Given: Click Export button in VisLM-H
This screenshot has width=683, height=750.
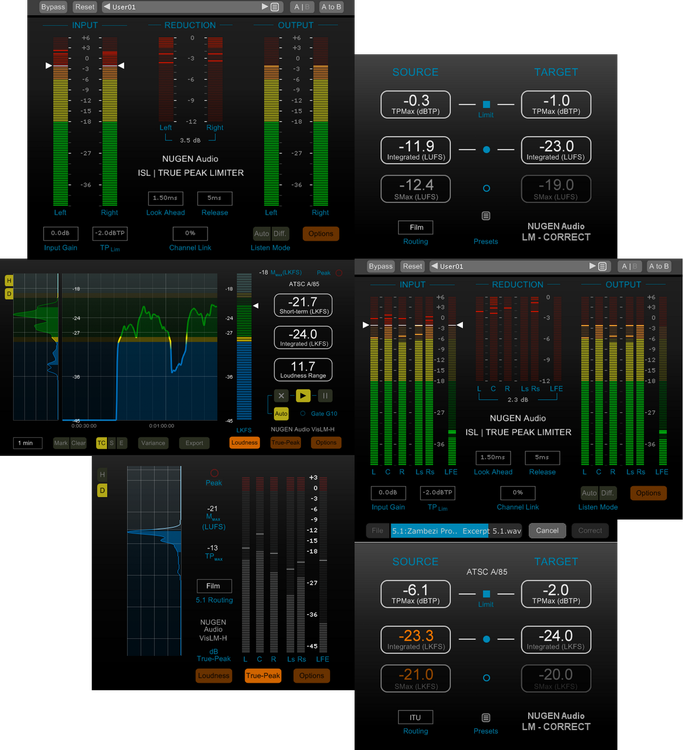Looking at the screenshot, I should click(194, 443).
